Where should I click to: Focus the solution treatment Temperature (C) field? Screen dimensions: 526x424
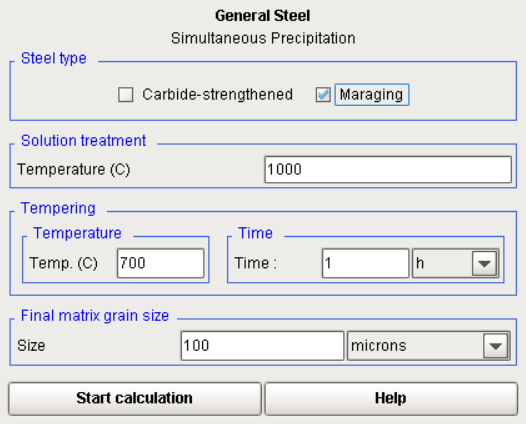coord(388,169)
